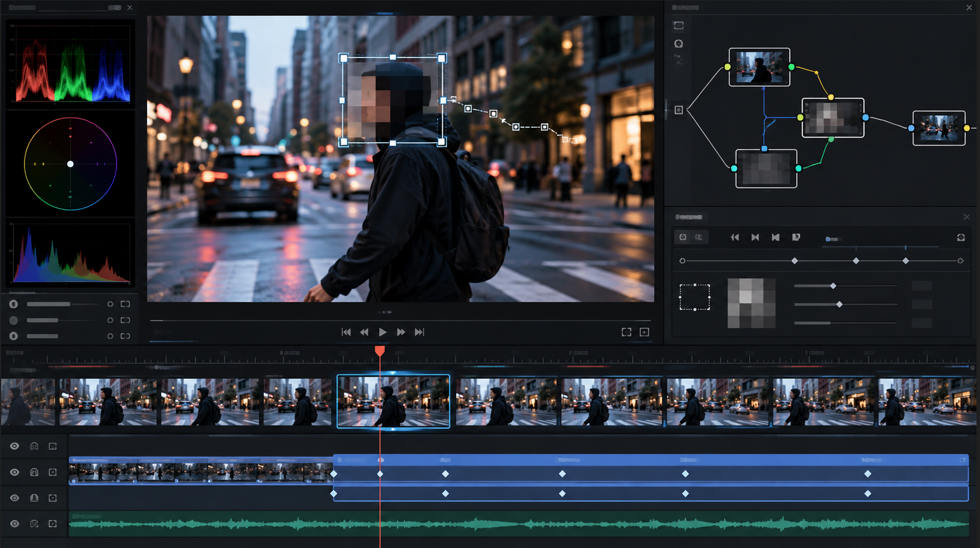
Task: Click the vectorscope color wheel center point
Action: pos(70,164)
